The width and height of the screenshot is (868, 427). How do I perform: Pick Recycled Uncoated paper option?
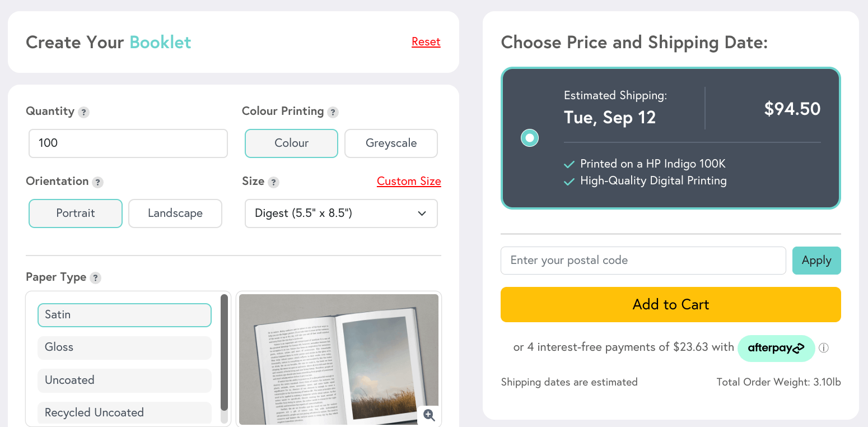(124, 412)
